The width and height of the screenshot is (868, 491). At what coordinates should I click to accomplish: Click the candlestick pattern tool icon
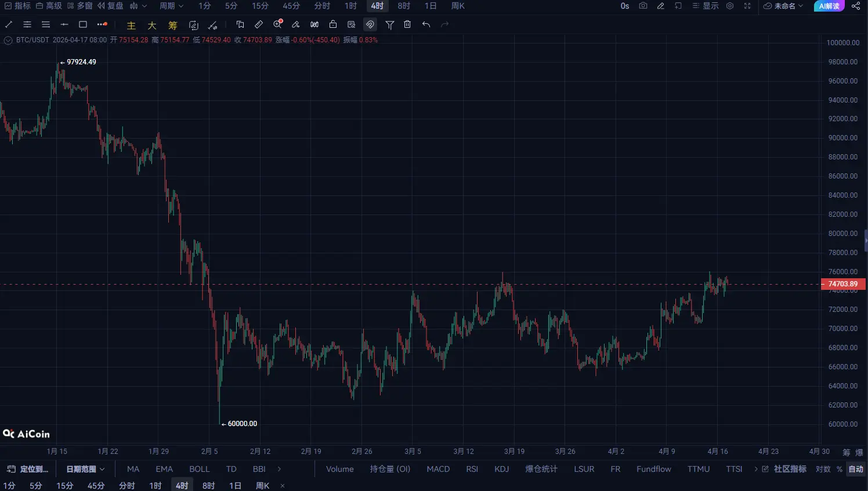click(x=314, y=24)
